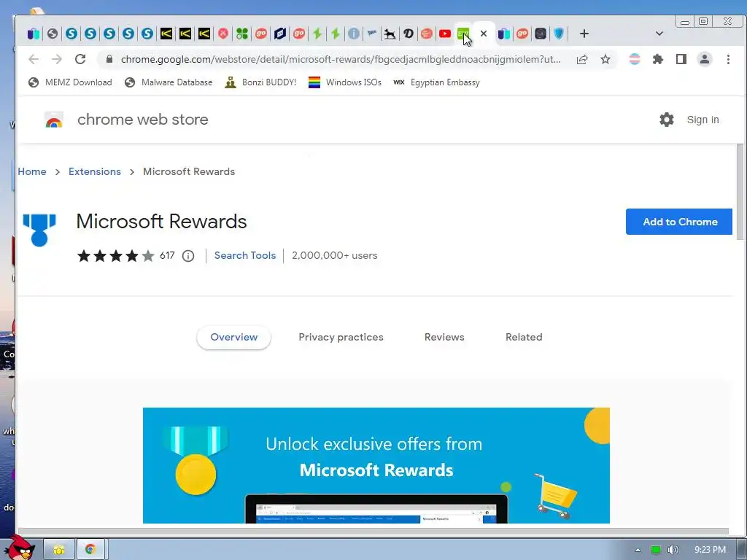Click the horizontal scrollbar at page bottom

pyautogui.click(x=373, y=531)
